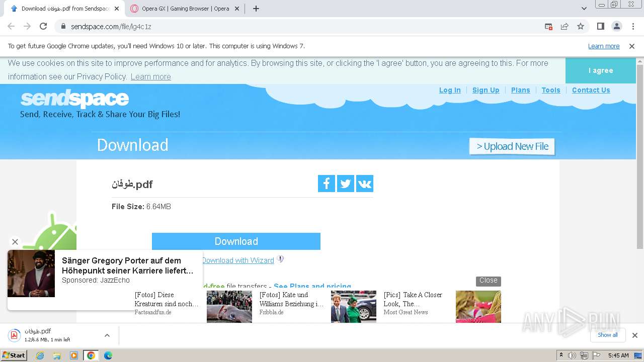Open the Kate und Williams ad thumbnail
The width and height of the screenshot is (644, 362).
click(354, 307)
